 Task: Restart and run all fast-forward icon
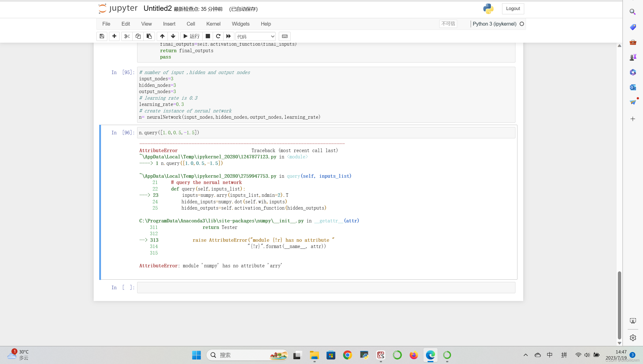click(x=229, y=36)
